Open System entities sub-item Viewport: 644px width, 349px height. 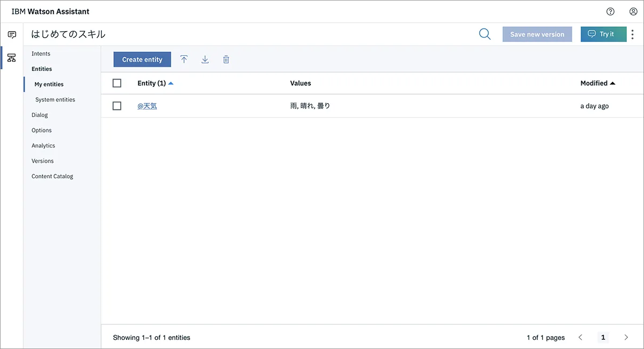[55, 99]
